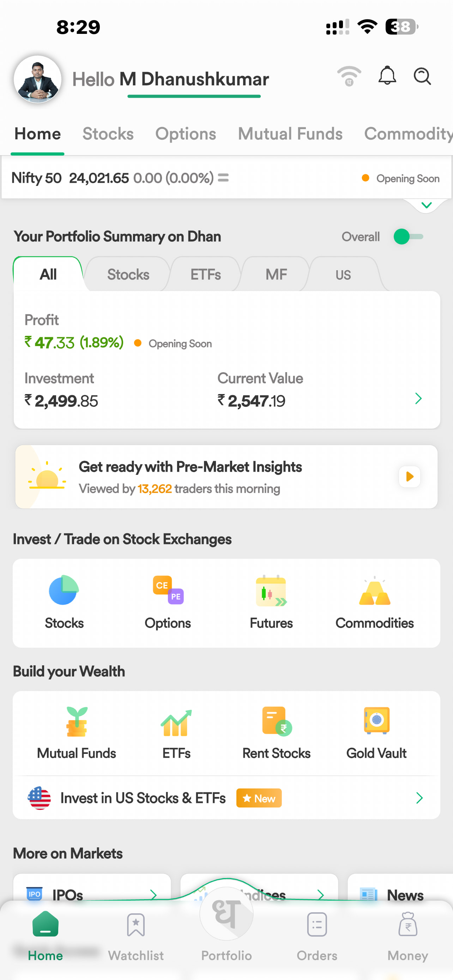Viewport: 453px width, 980px height.
Task: Select the Stocks portfolio summary tab
Action: (128, 274)
